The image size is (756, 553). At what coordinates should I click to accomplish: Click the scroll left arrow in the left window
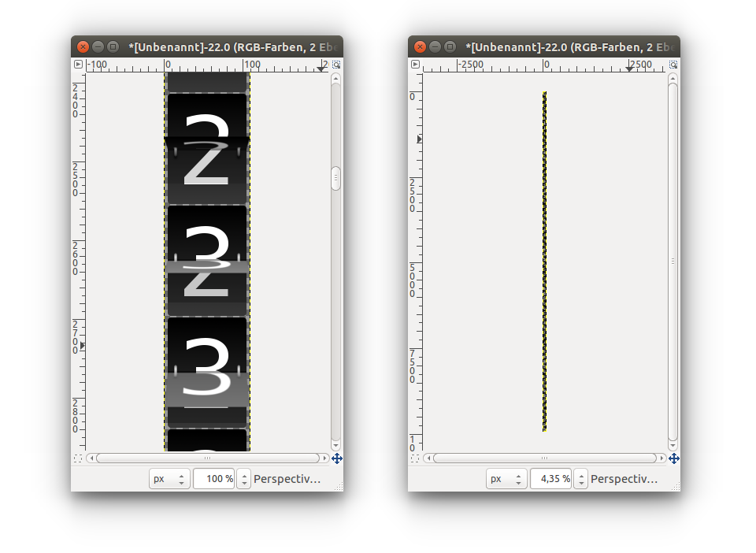click(91, 458)
